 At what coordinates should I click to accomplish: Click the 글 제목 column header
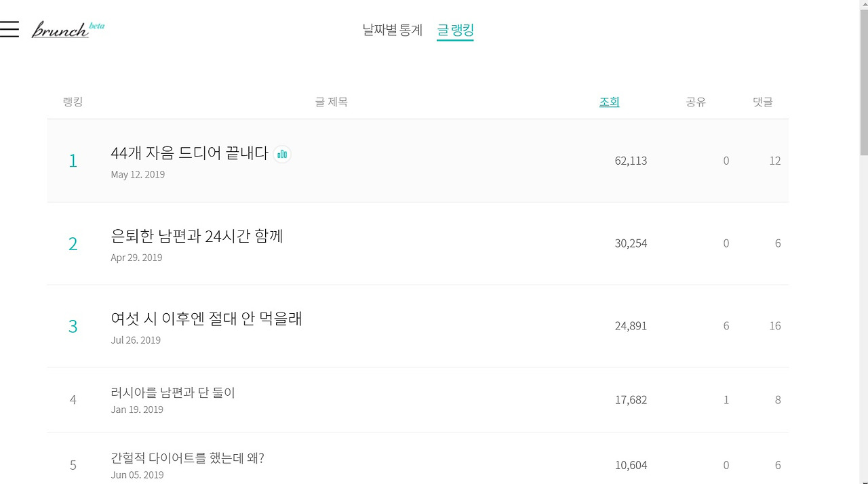[x=331, y=102]
